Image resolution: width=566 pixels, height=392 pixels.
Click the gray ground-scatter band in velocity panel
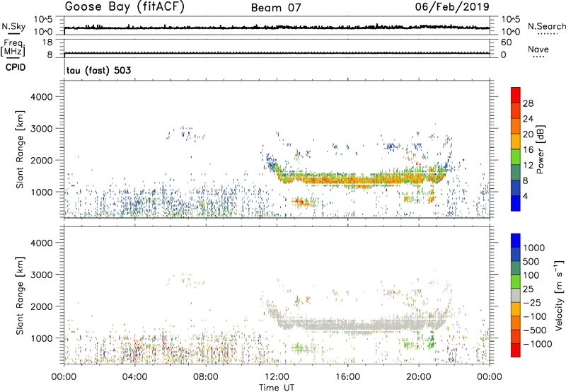(361, 325)
